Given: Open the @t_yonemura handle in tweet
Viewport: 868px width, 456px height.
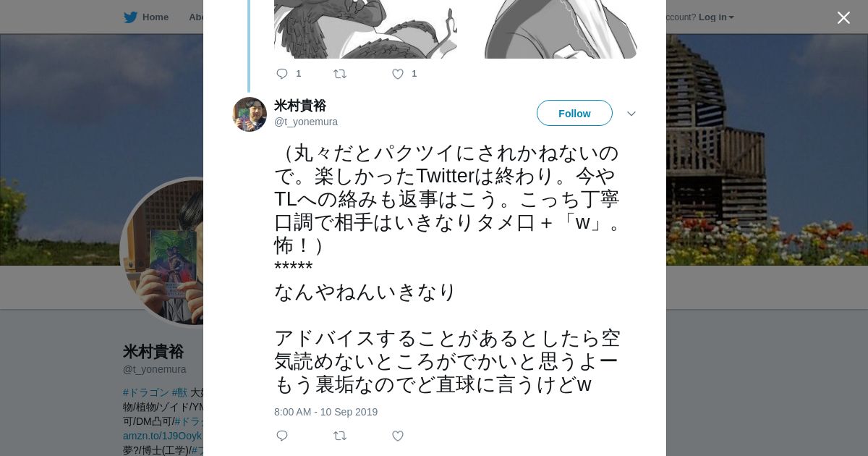Looking at the screenshot, I should (306, 122).
